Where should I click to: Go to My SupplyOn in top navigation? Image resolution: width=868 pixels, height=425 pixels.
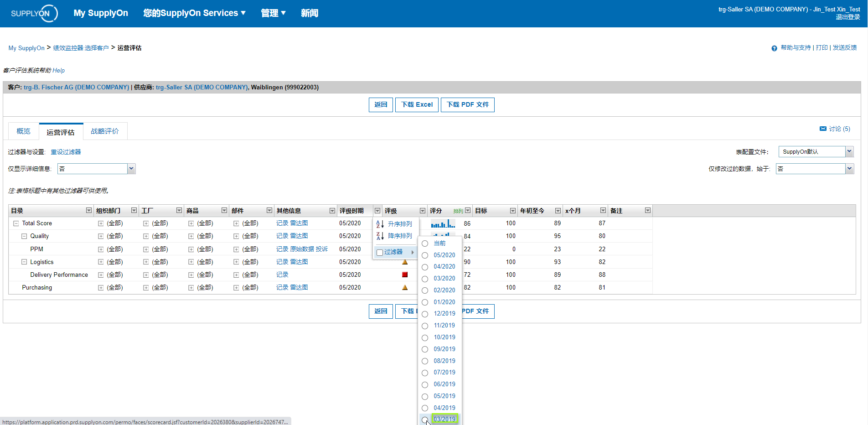[x=101, y=13]
